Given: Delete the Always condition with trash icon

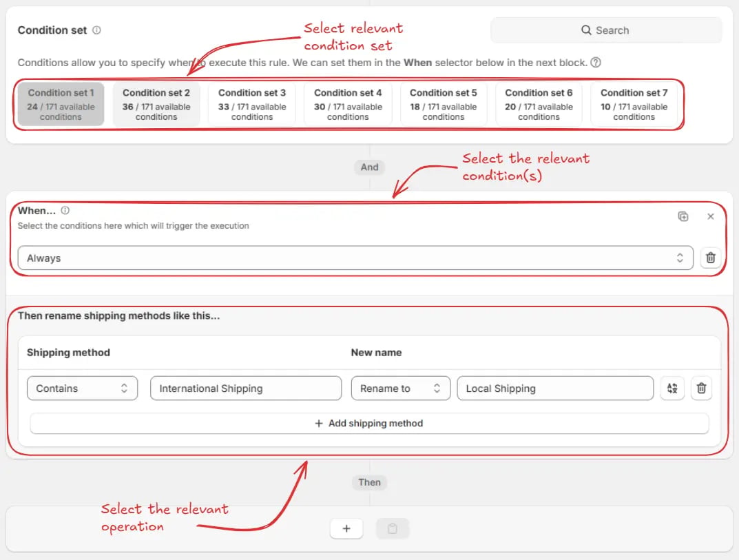Looking at the screenshot, I should click(711, 258).
